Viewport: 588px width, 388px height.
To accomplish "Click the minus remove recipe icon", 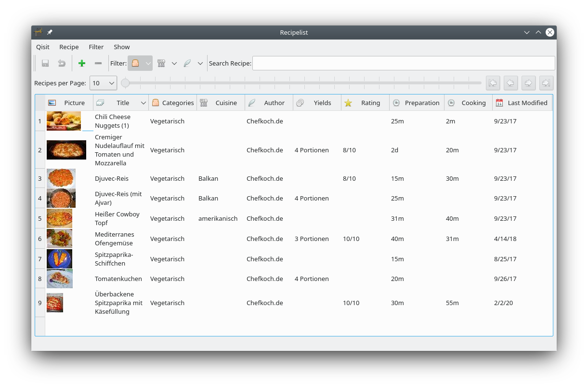I will click(98, 63).
